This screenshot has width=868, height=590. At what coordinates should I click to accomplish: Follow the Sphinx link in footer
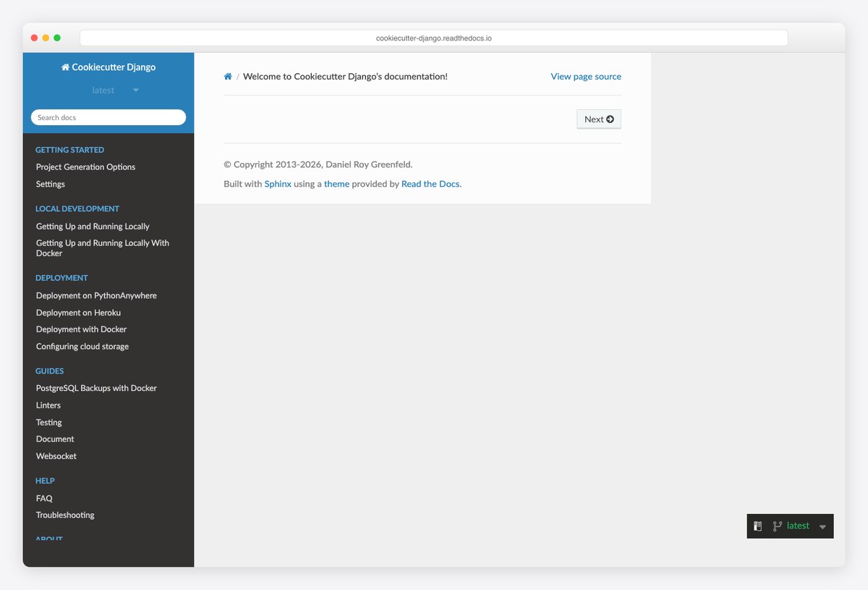(278, 184)
